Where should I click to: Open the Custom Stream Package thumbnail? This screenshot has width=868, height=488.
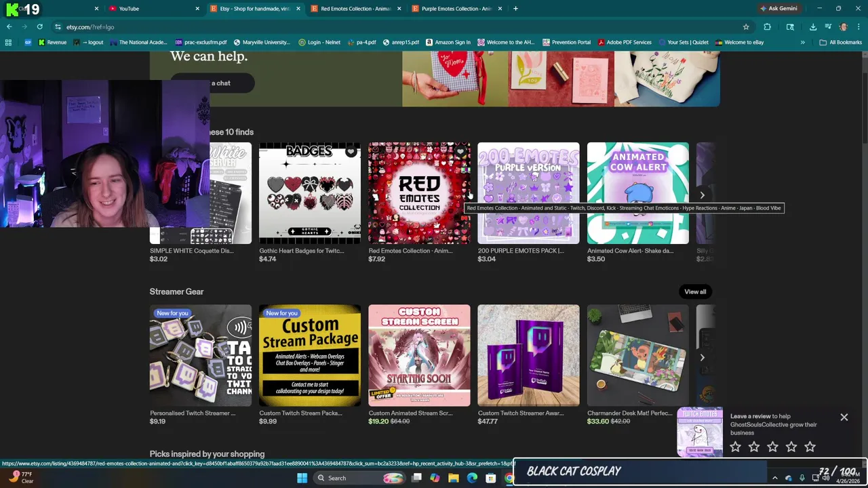point(309,356)
